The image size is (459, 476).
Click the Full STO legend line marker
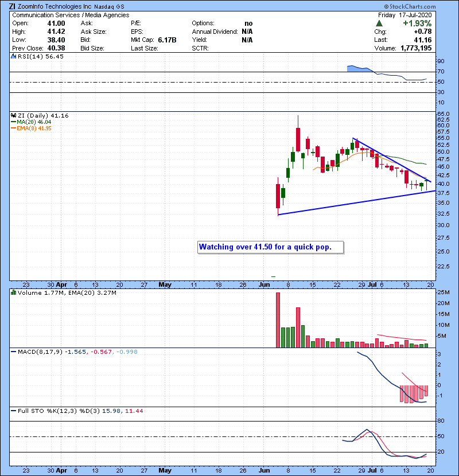pos(13,411)
